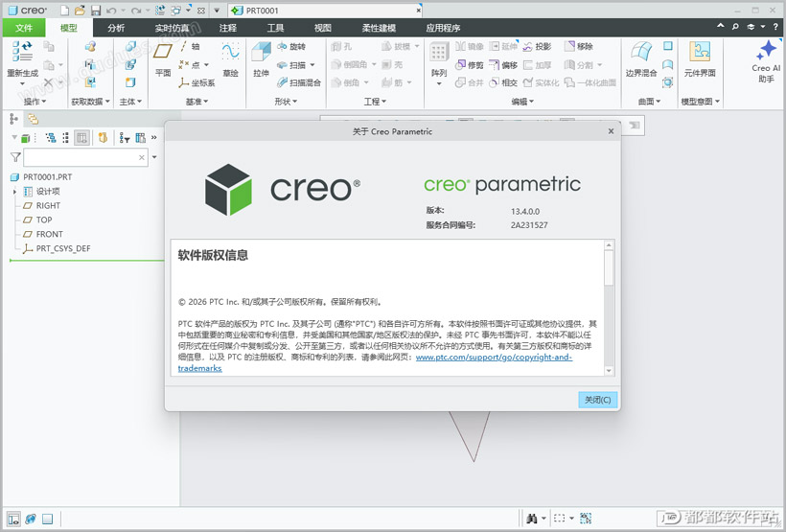Click the 关闭(C) button in the dialog
Viewport: 786px width, 532px height.
[x=597, y=400]
